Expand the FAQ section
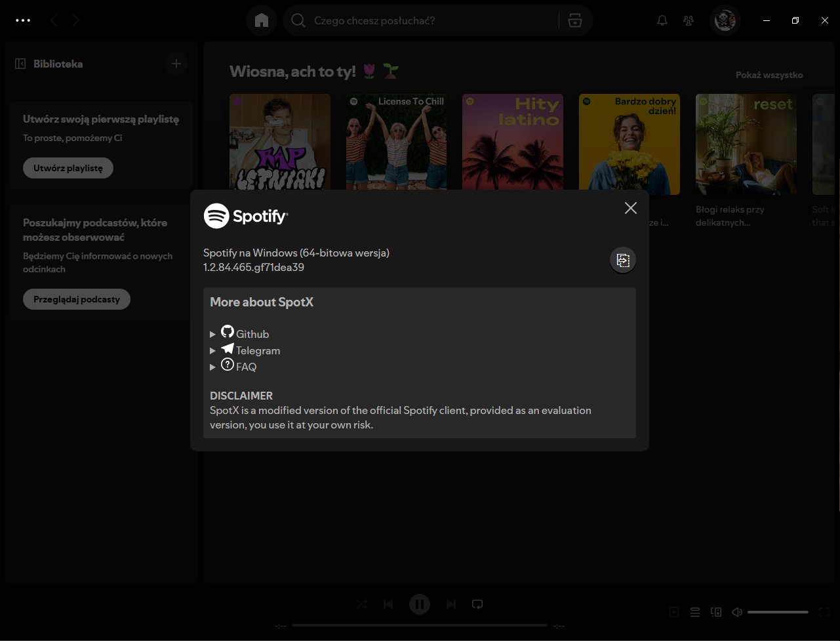 233,366
